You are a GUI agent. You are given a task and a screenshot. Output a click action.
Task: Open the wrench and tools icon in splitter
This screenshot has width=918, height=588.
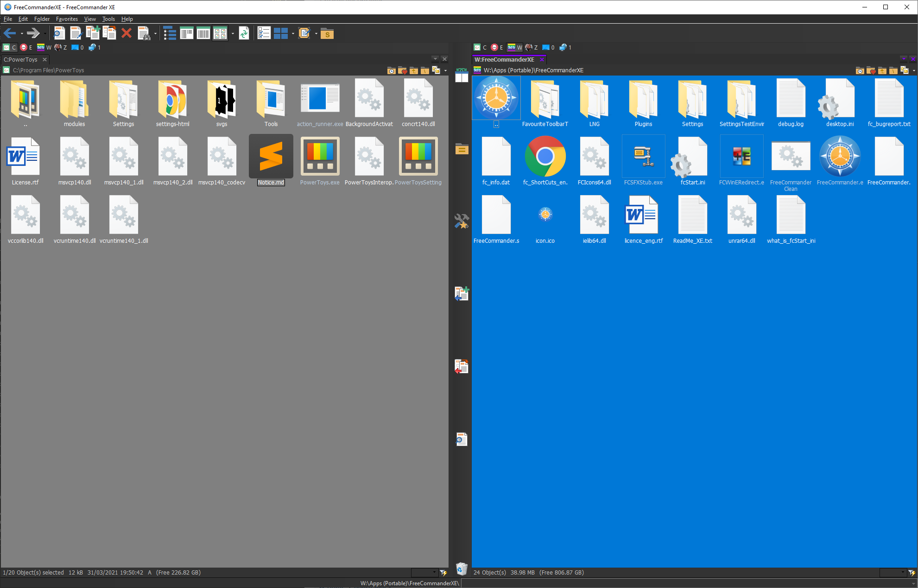462,221
